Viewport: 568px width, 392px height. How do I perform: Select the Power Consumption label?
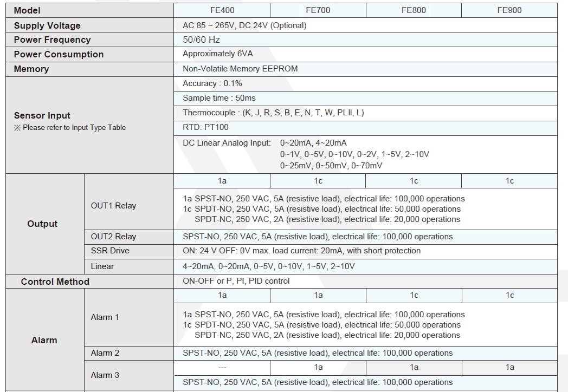point(59,54)
